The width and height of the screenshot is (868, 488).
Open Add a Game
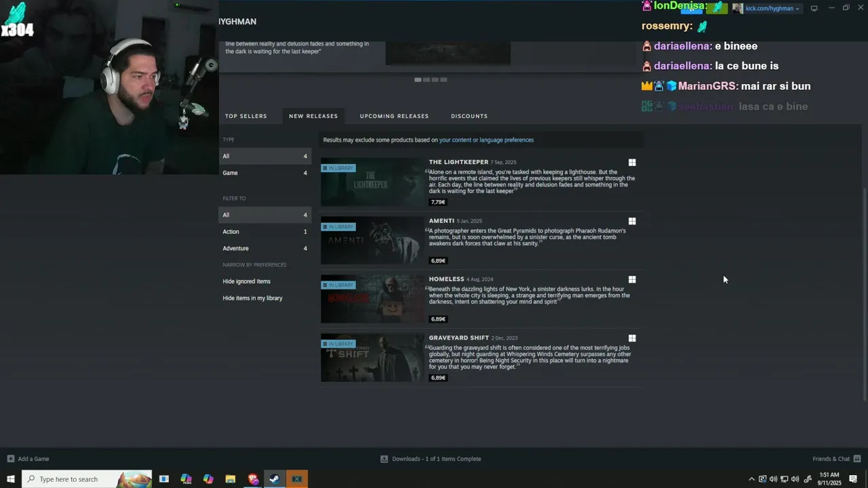[x=33, y=459]
